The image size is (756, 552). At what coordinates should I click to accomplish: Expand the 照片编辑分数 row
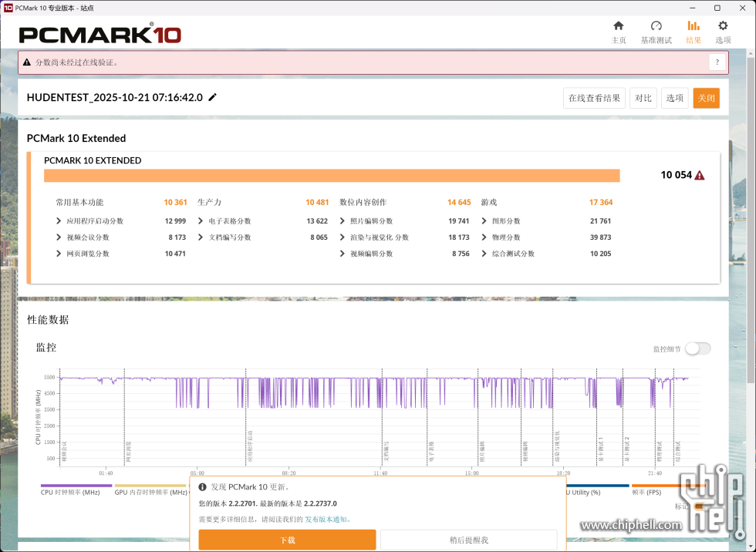(x=343, y=221)
